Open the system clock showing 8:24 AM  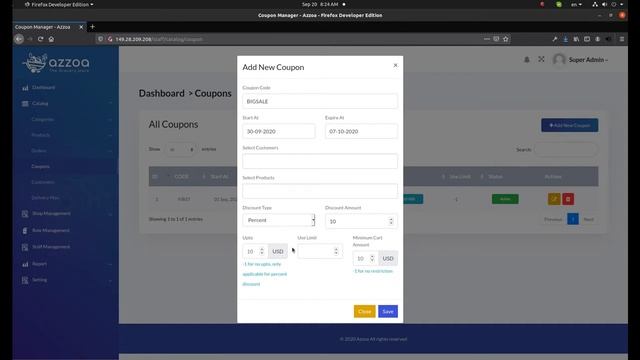320,4
